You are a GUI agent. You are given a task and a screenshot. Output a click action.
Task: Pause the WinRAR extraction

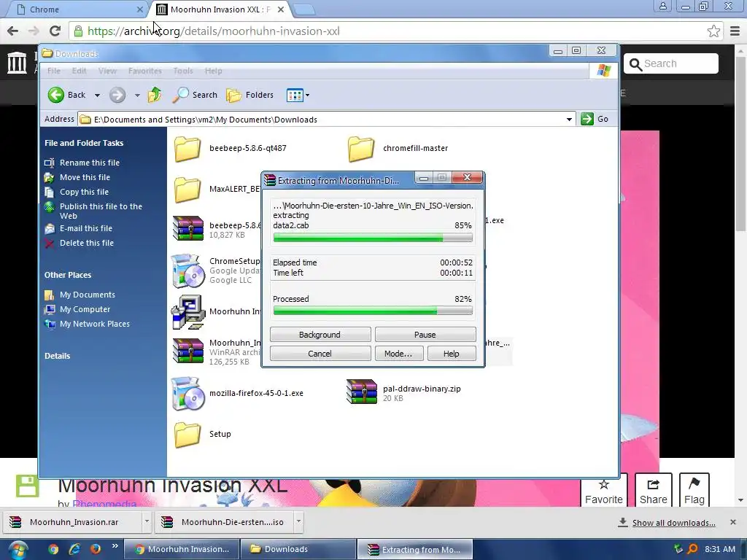point(425,335)
